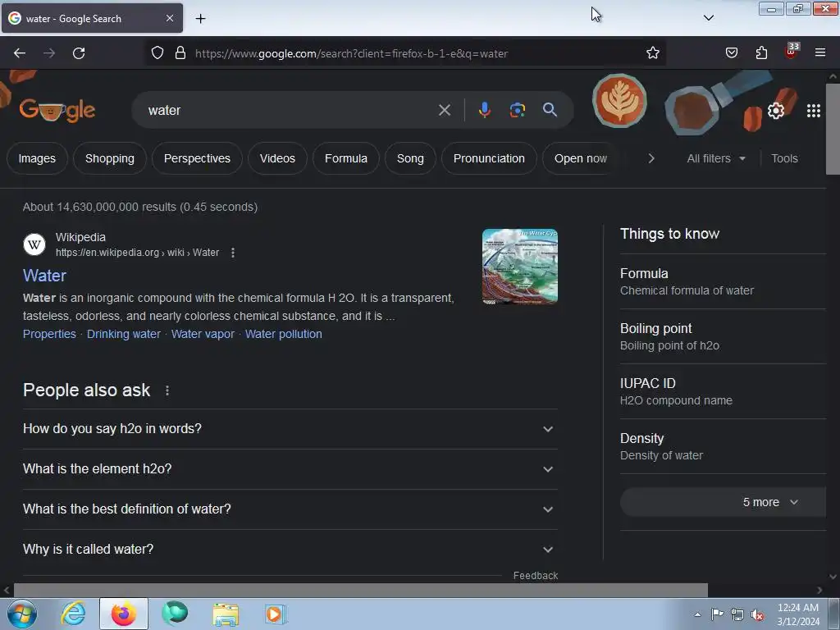This screenshot has height=630, width=840.
Task: View site security padlock info
Action: [180, 53]
